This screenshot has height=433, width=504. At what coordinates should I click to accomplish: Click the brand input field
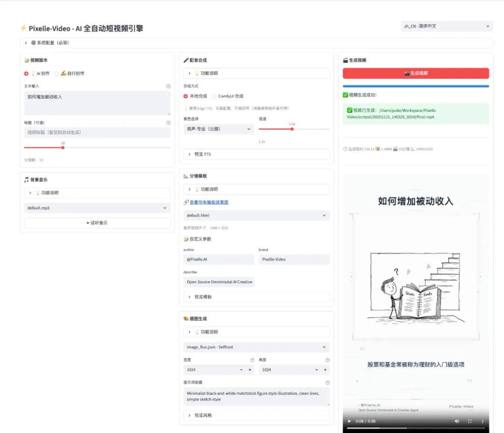coord(294,259)
